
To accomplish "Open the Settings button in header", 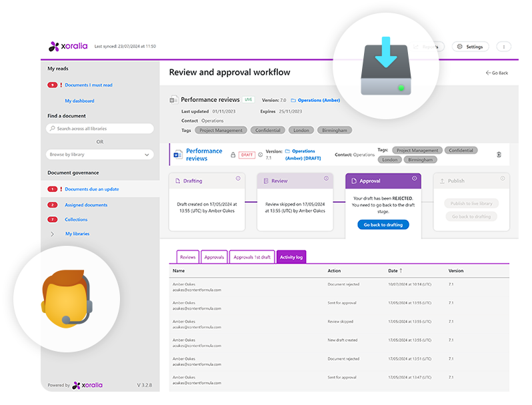I will click(x=470, y=47).
